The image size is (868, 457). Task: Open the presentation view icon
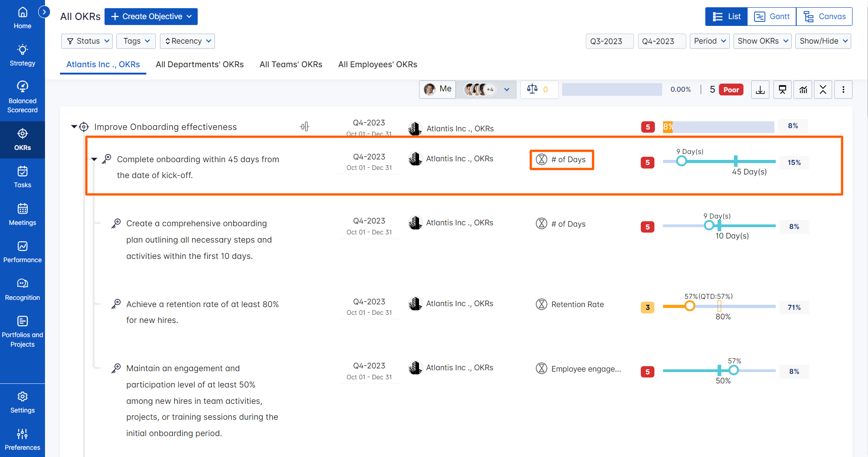tap(782, 89)
